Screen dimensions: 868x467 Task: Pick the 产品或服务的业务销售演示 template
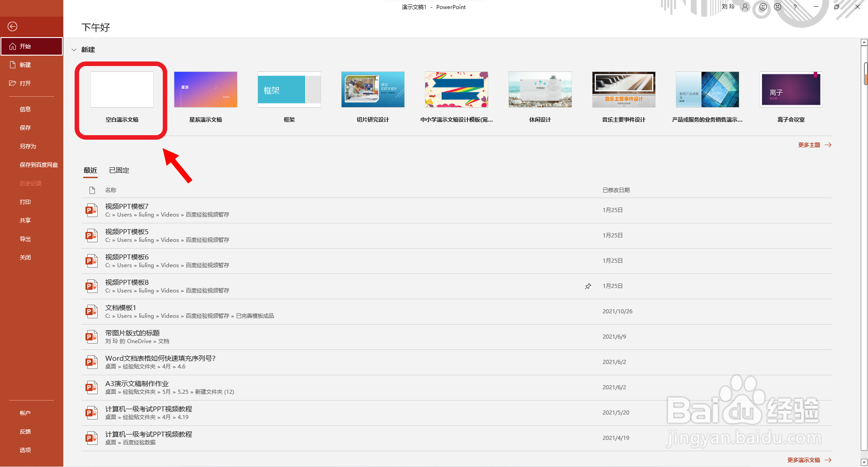[x=708, y=97]
